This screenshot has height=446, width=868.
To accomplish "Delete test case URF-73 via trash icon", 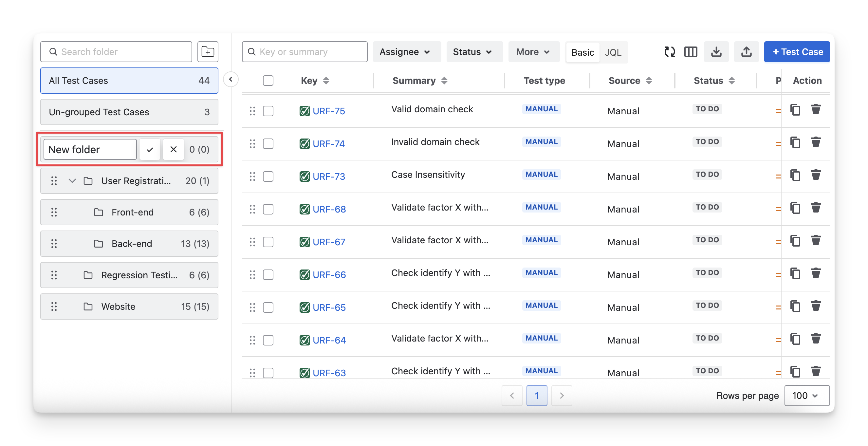I will (816, 175).
